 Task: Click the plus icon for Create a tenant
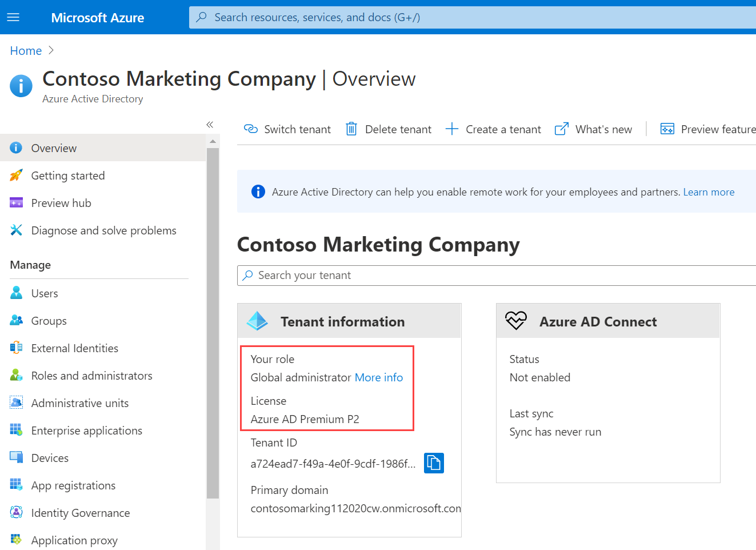(452, 129)
